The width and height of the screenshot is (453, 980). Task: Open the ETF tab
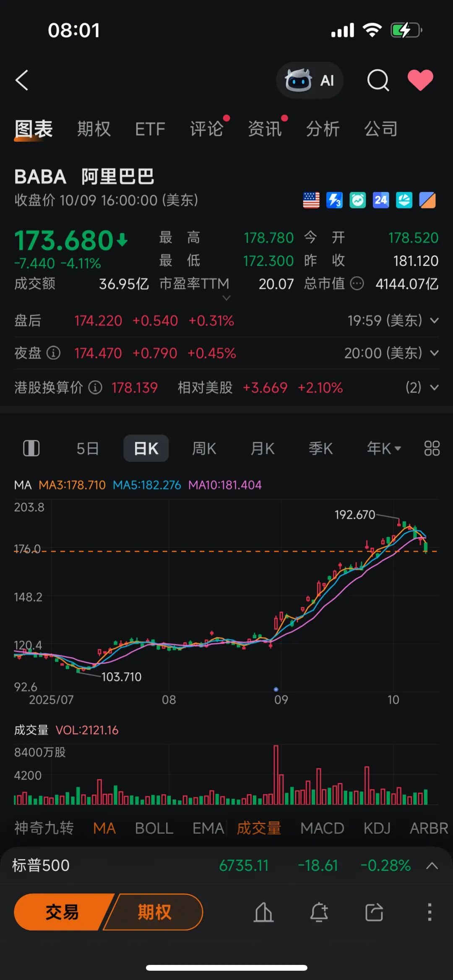150,129
